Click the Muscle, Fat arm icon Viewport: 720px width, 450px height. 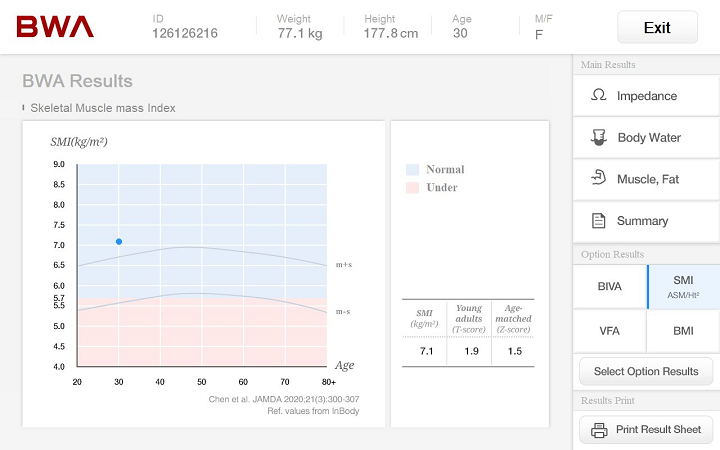pos(599,179)
